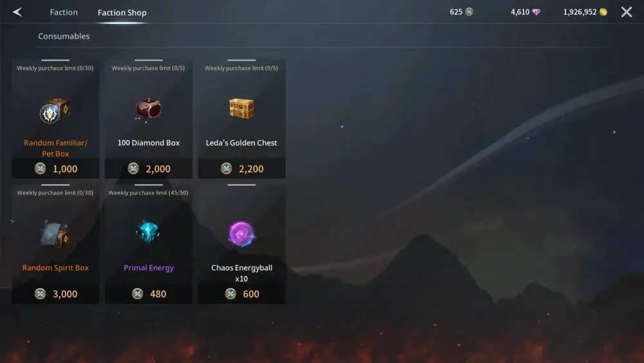644x363 pixels.
Task: Select the 100 Diamond Box icon
Action: click(149, 110)
